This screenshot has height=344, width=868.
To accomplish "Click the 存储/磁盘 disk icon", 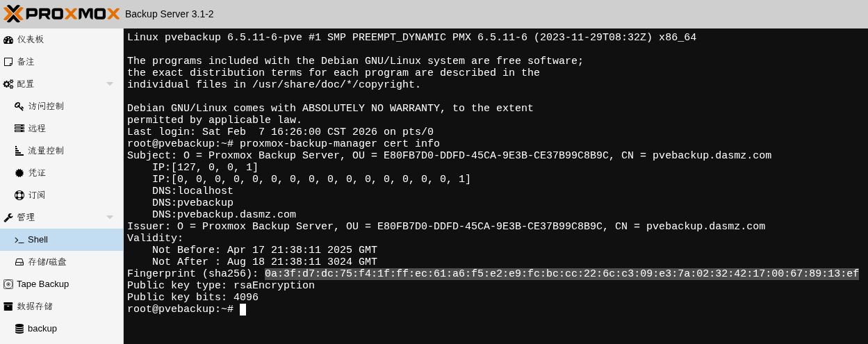I will 19,262.
